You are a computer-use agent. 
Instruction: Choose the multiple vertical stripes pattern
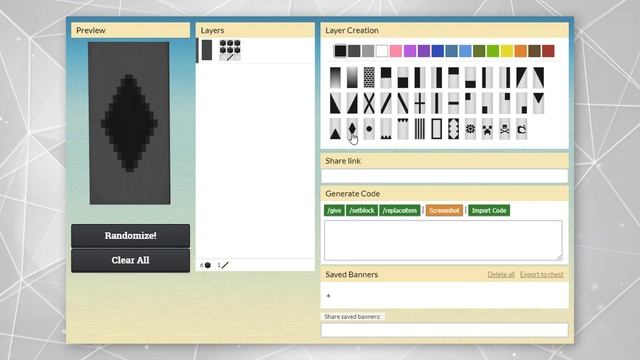pyautogui.click(x=420, y=129)
